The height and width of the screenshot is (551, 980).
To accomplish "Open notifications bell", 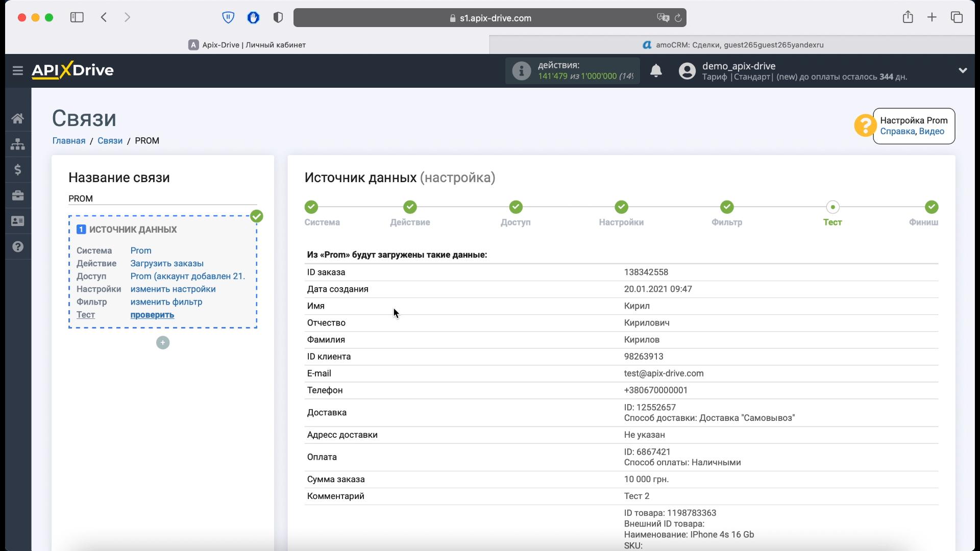I will point(656,70).
